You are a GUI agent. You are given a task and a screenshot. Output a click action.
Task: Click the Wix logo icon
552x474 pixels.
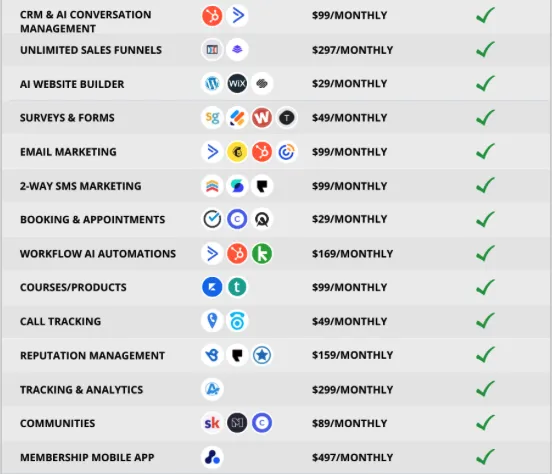[x=237, y=83]
